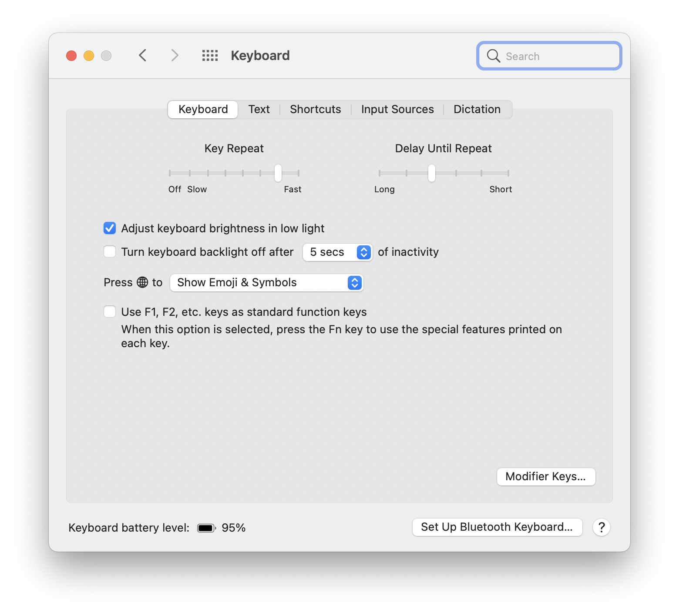Open help with the question mark button
The width and height of the screenshot is (679, 616).
pos(602,527)
